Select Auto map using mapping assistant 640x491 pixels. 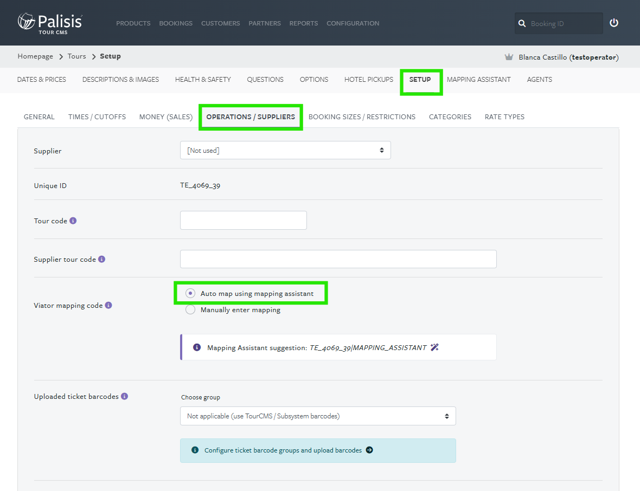click(x=190, y=293)
